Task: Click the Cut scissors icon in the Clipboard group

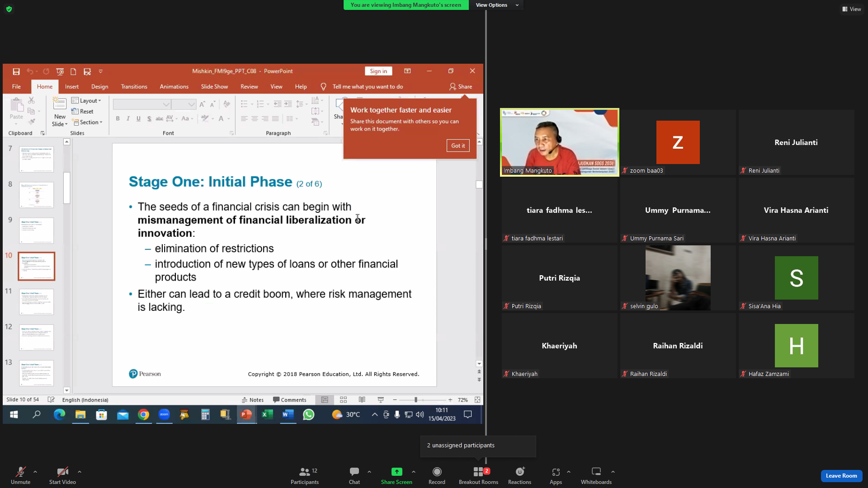Action: [31, 100]
